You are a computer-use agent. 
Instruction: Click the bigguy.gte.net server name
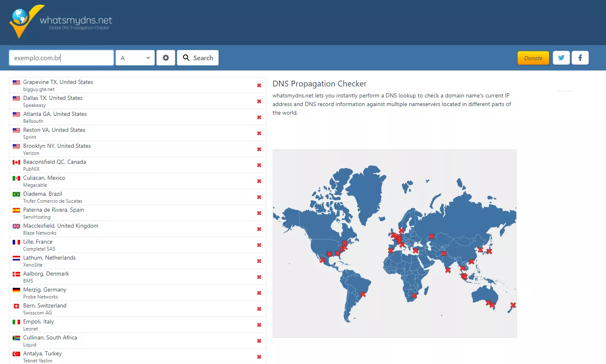(39, 89)
